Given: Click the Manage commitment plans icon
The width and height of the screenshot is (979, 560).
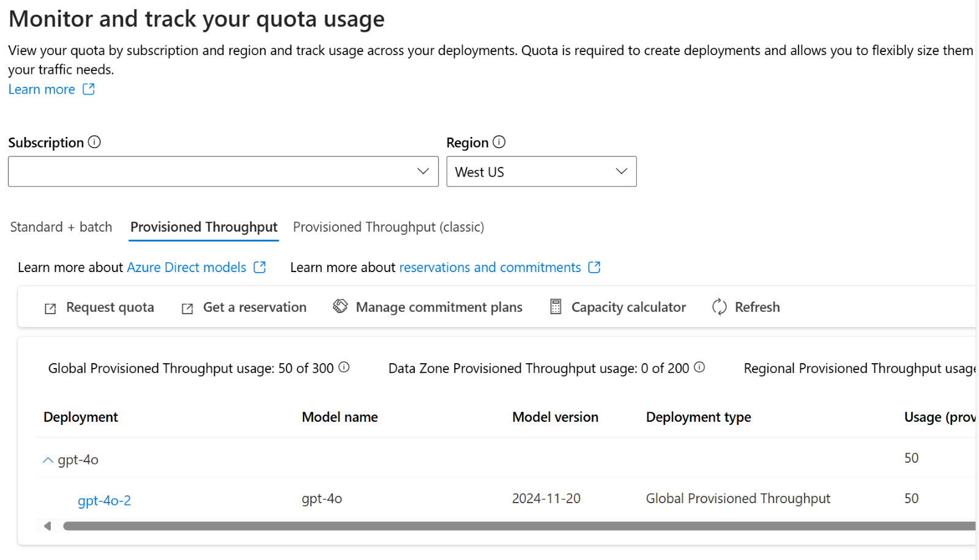Looking at the screenshot, I should pyautogui.click(x=340, y=306).
